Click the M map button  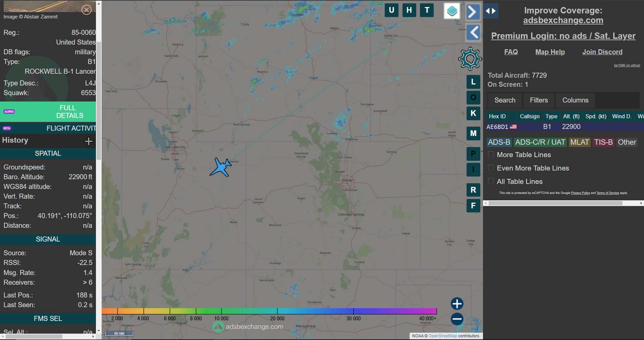coord(473,133)
